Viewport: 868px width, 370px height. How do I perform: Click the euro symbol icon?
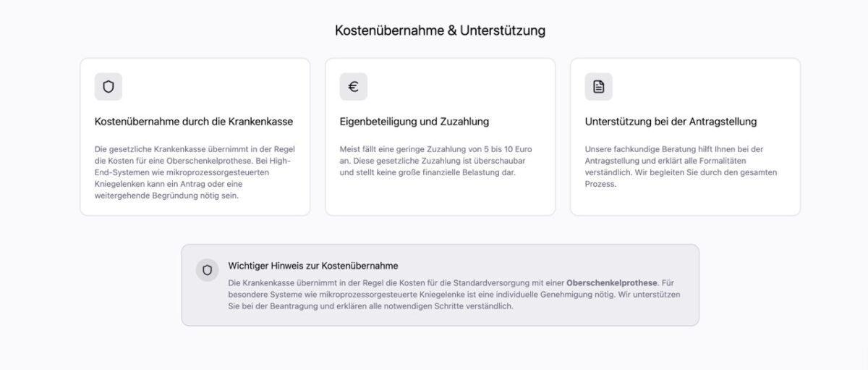[354, 87]
